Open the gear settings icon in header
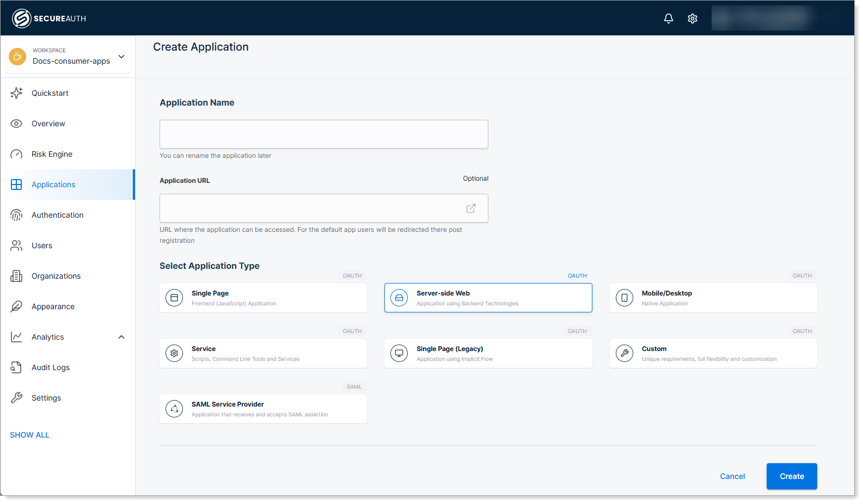This screenshot has height=504, width=863. (693, 19)
